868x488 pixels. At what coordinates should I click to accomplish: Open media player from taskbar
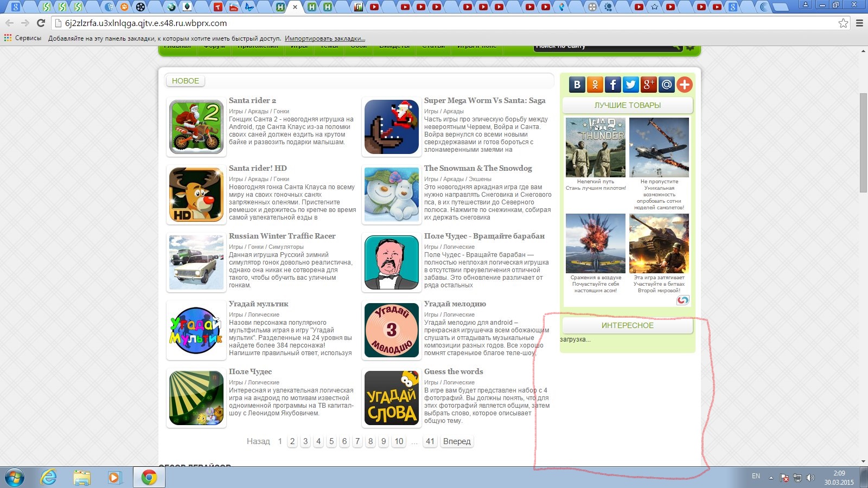pos(114,477)
